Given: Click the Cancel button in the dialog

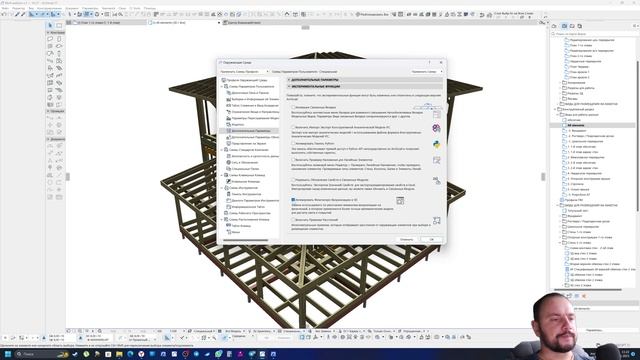Looking at the screenshot, I should (x=407, y=239).
